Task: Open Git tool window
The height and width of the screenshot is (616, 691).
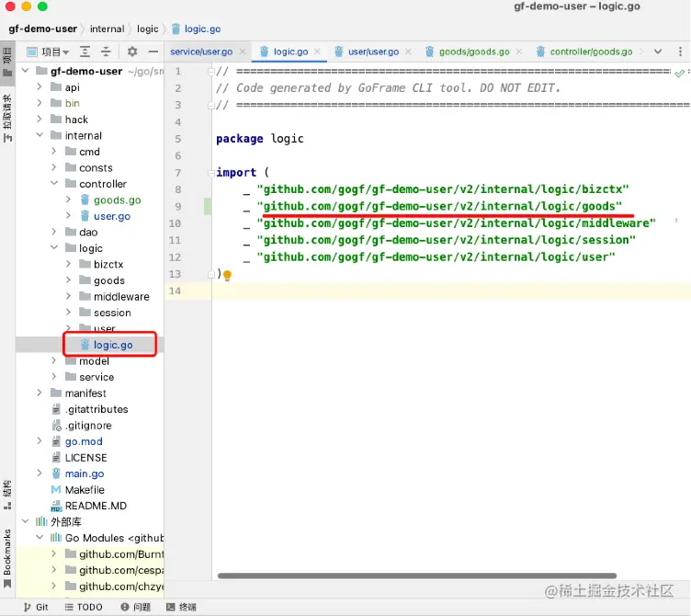Action: coord(36,607)
